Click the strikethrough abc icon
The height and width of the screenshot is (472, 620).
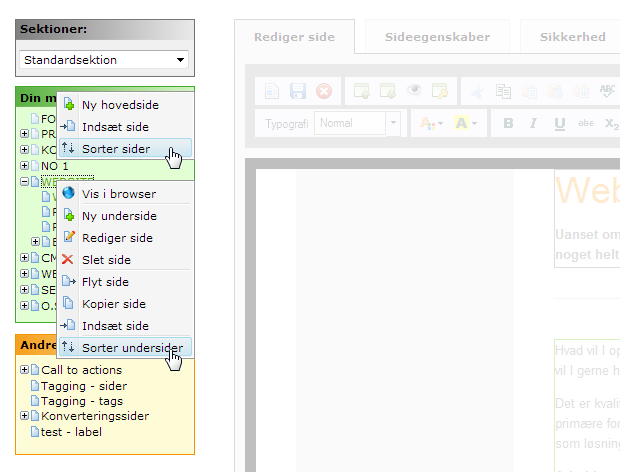coord(586,124)
